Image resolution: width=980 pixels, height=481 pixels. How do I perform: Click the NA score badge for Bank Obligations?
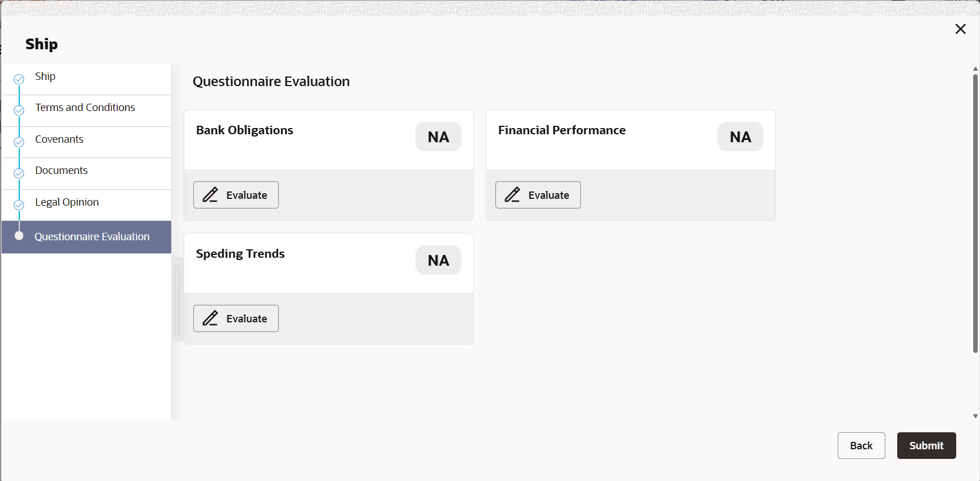tap(438, 137)
